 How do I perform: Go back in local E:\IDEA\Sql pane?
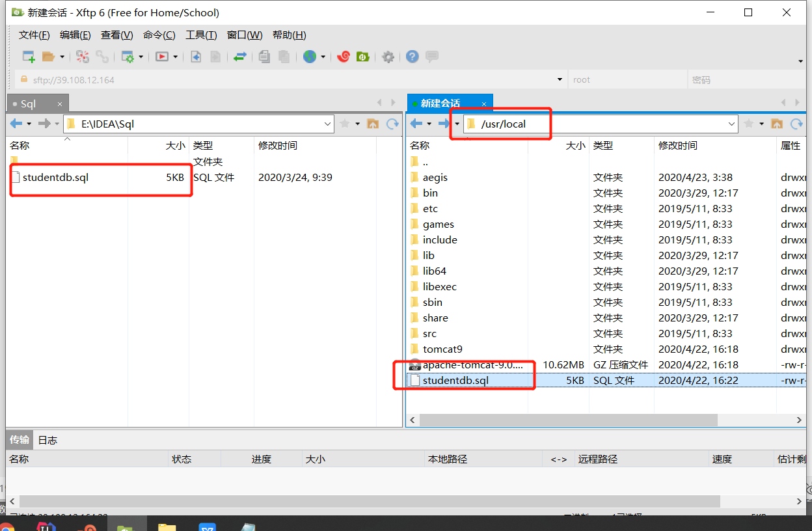(x=16, y=124)
